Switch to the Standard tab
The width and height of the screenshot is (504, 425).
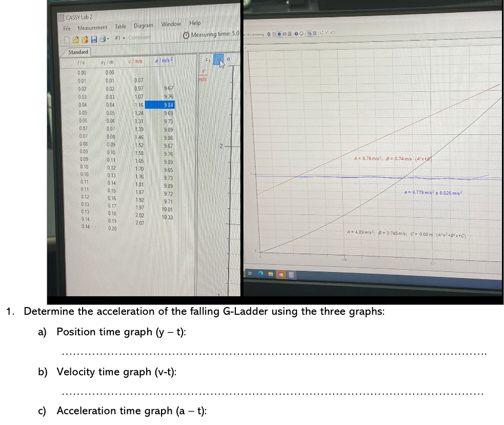point(77,52)
